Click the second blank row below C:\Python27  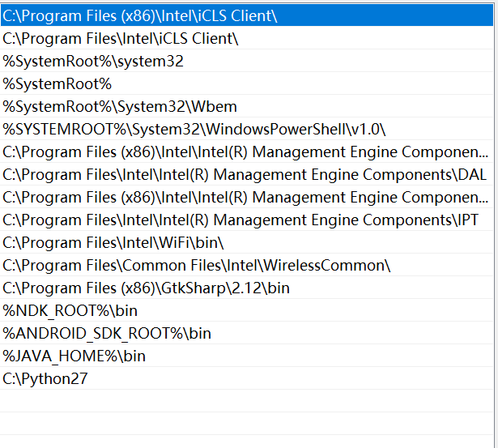click(243, 422)
